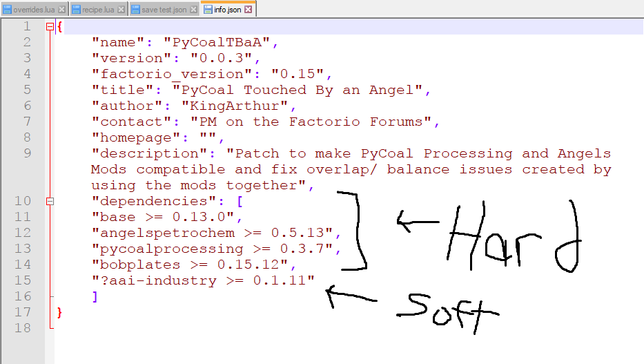Click save icon on overrides.lua tab
Viewport: 644px width, 364px height.
click(8, 10)
